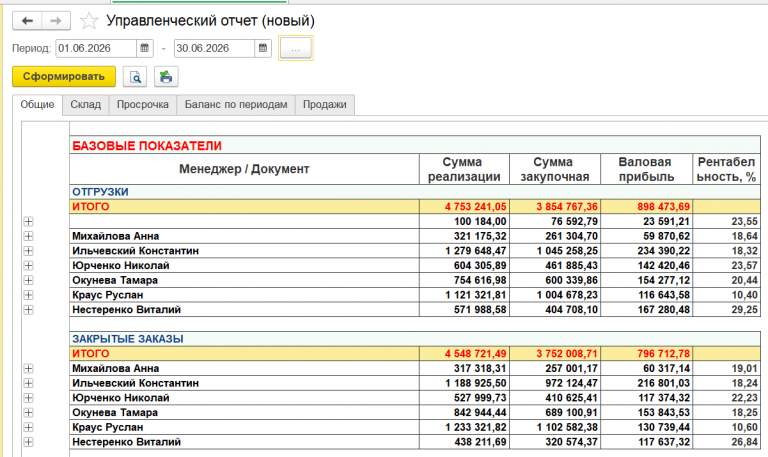The height and width of the screenshot is (457, 768).
Task: Select cell 1 102 582,38 in closed orders
Action: click(x=554, y=427)
